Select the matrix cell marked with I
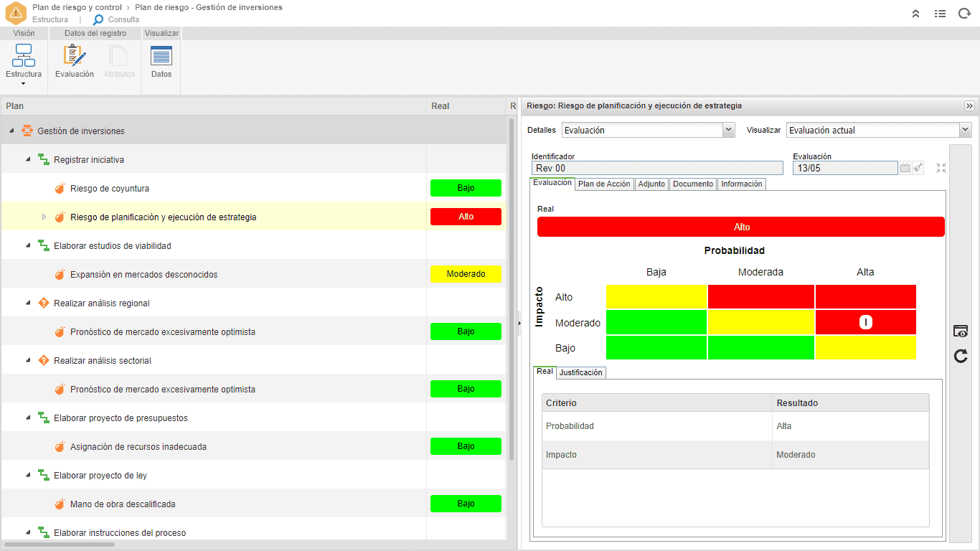Image resolution: width=980 pixels, height=551 pixels. (x=866, y=323)
